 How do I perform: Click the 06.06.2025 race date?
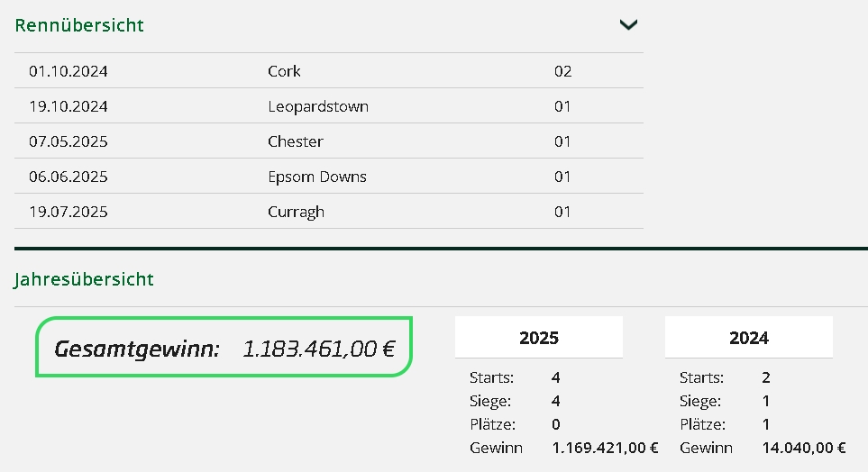pyautogui.click(x=69, y=177)
